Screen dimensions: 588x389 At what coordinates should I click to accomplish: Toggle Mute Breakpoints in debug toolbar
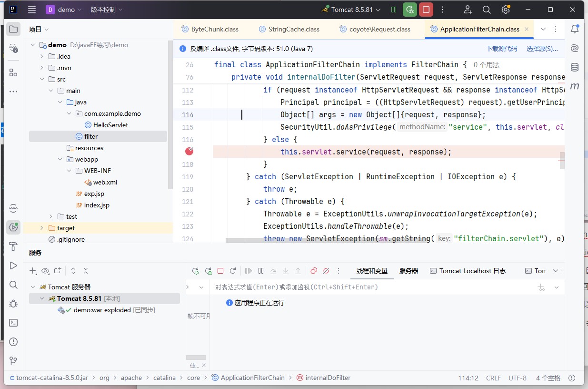tap(326, 271)
